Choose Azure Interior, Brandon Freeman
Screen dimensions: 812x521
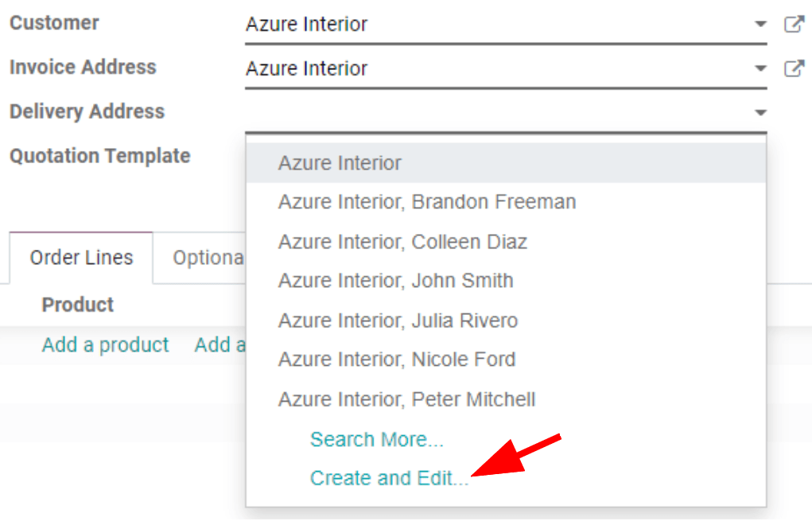[506, 202]
